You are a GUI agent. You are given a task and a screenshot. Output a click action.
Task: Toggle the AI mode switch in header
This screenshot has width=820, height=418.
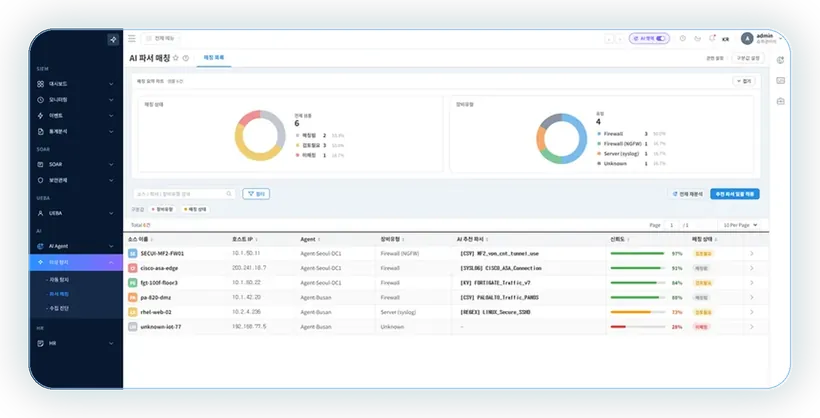tap(660, 39)
